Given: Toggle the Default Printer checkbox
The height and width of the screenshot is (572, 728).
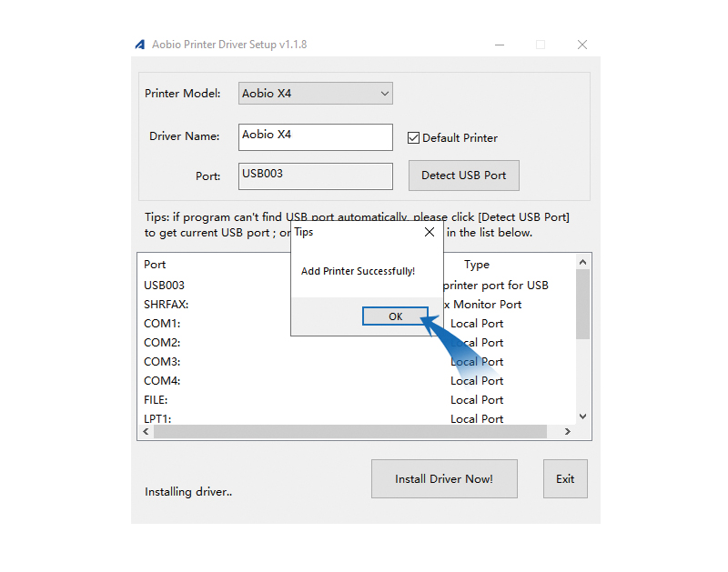Looking at the screenshot, I should (x=413, y=138).
